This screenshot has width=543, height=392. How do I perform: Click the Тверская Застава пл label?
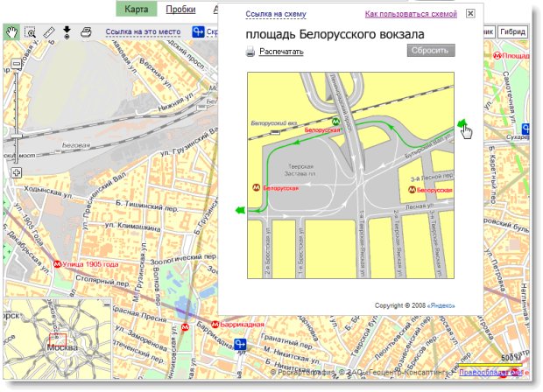coord(300,171)
